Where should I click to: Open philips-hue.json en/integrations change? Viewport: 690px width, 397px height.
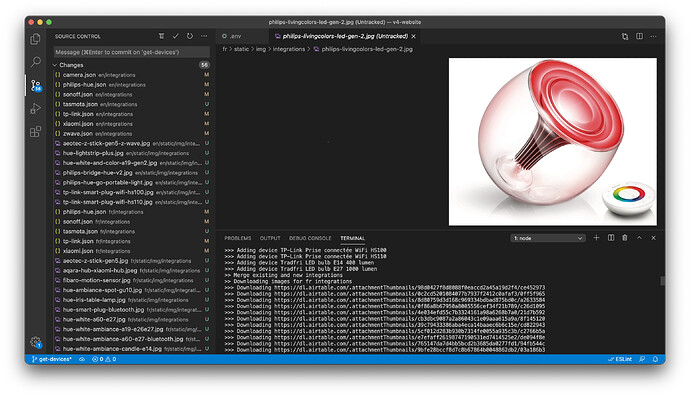click(x=132, y=85)
